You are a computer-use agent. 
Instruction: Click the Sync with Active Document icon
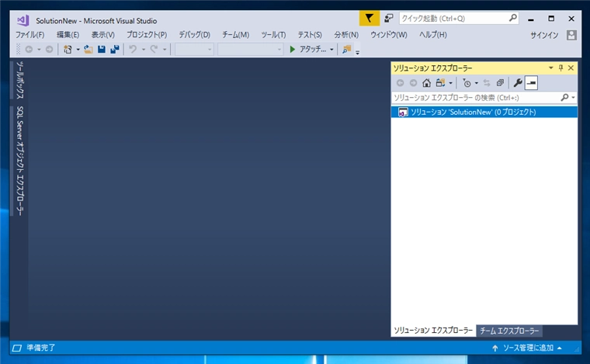click(x=487, y=83)
